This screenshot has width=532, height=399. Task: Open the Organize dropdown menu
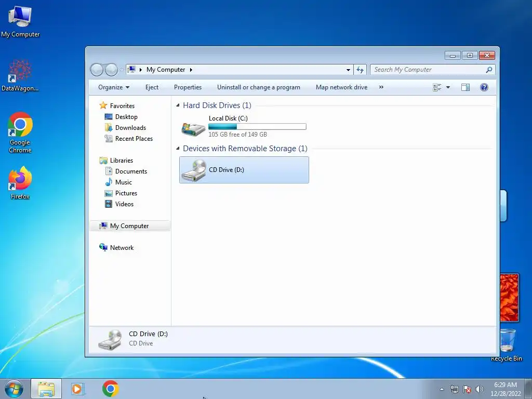(114, 87)
